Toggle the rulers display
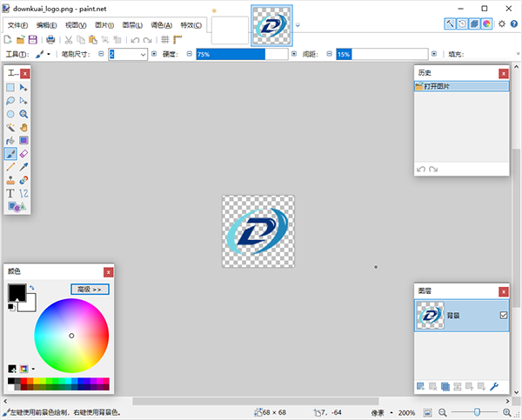The width and height of the screenshot is (522, 420). (x=177, y=40)
